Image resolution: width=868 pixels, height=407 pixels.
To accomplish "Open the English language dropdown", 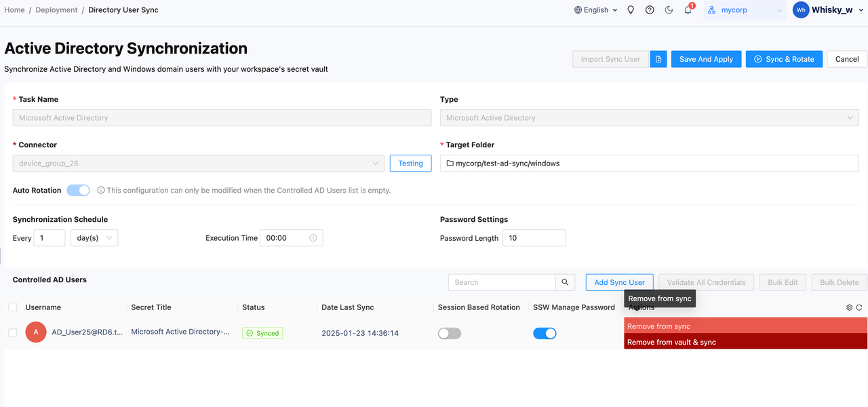I will [x=596, y=10].
